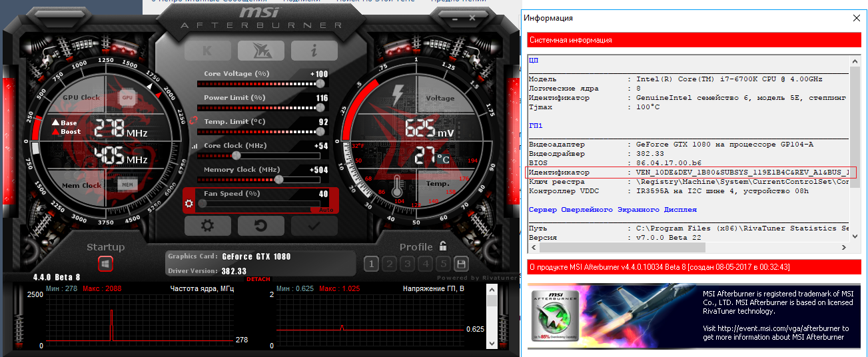Click the Видеодрайвер 382.33 row
This screenshot has height=357, width=868.
click(688, 153)
